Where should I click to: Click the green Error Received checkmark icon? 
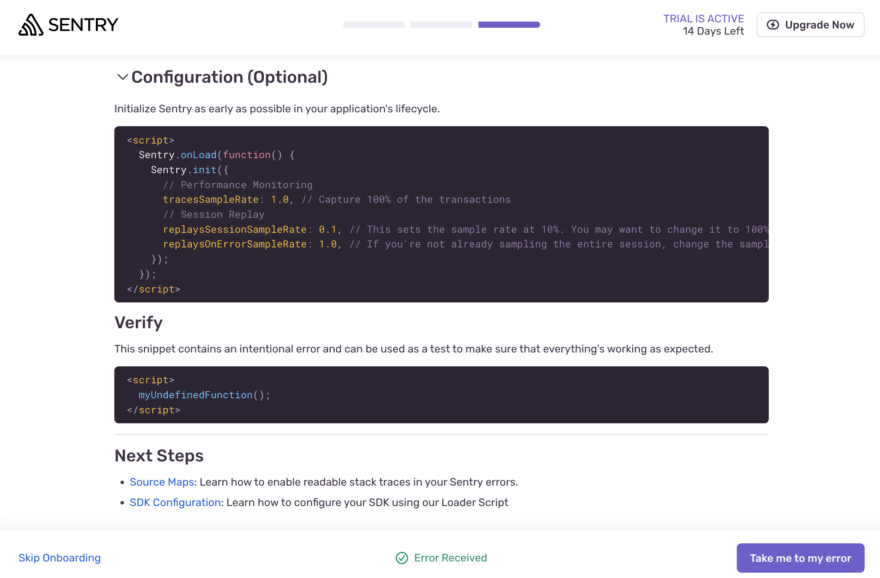pyautogui.click(x=401, y=558)
